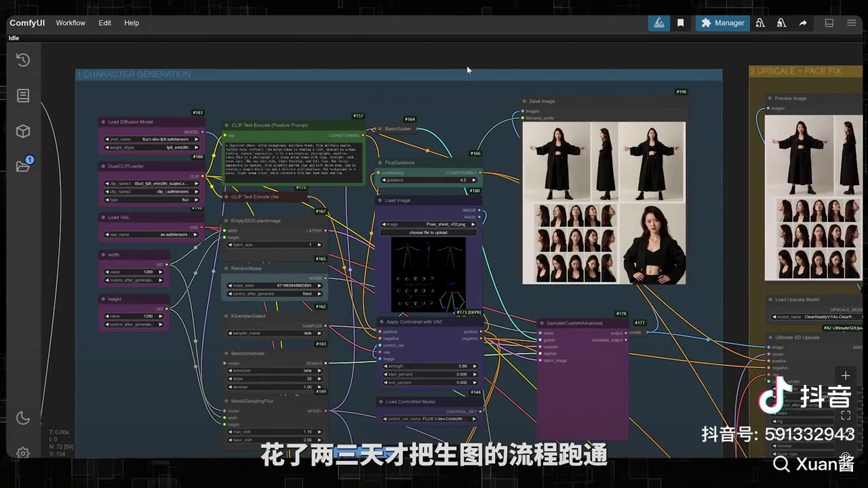This screenshot has height=488, width=868.
Task: Open the hamburger menu icon top right
Action: [x=852, y=23]
